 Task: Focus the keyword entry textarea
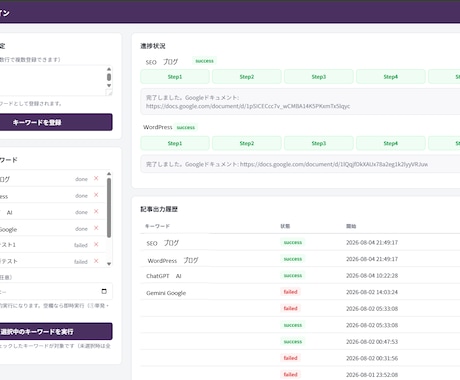[x=53, y=81]
